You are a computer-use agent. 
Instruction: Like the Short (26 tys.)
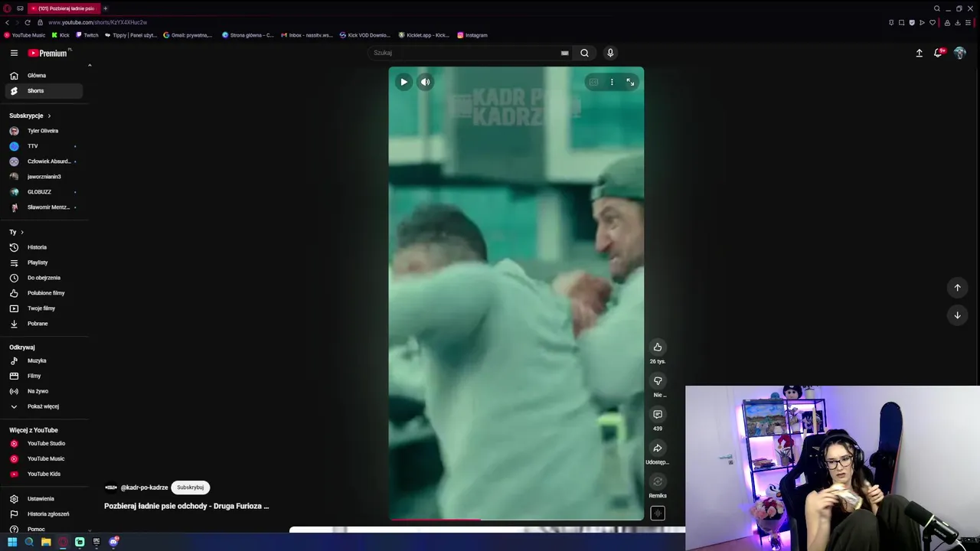click(658, 347)
